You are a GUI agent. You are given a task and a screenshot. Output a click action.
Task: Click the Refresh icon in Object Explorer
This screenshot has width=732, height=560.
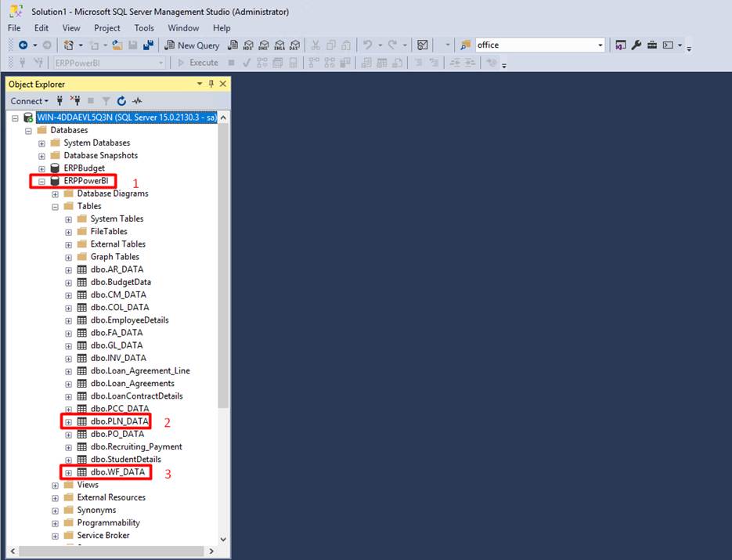[122, 101]
